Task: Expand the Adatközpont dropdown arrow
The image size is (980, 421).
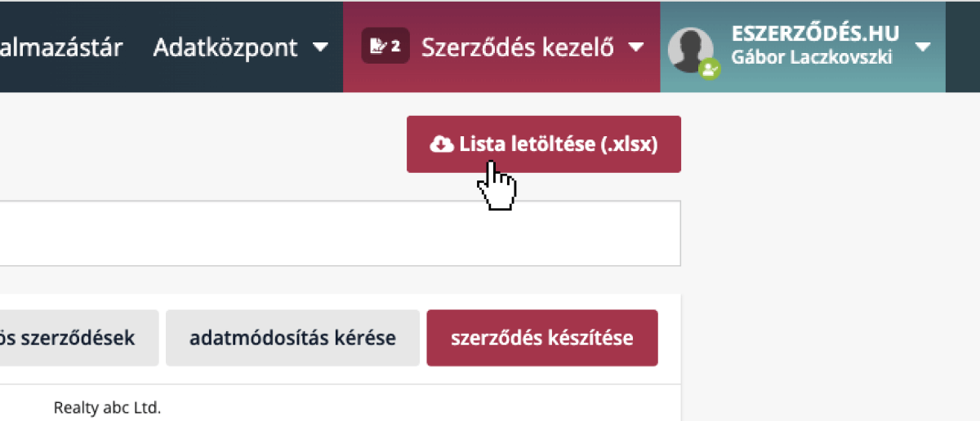Action: point(321,47)
